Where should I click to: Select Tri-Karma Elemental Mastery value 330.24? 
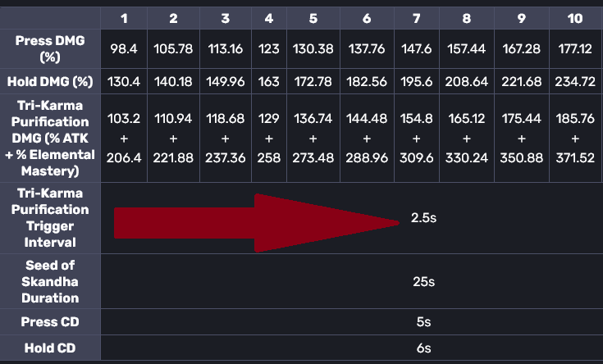click(x=467, y=157)
